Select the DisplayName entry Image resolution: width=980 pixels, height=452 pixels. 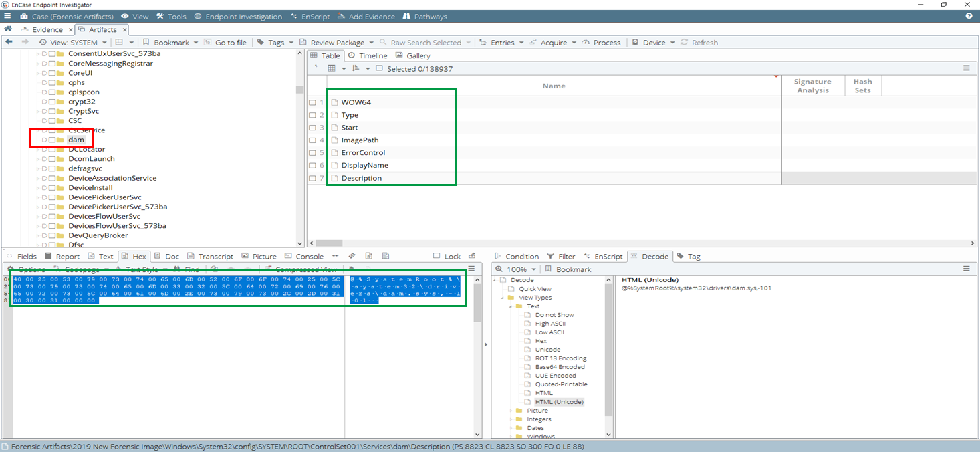pos(364,165)
